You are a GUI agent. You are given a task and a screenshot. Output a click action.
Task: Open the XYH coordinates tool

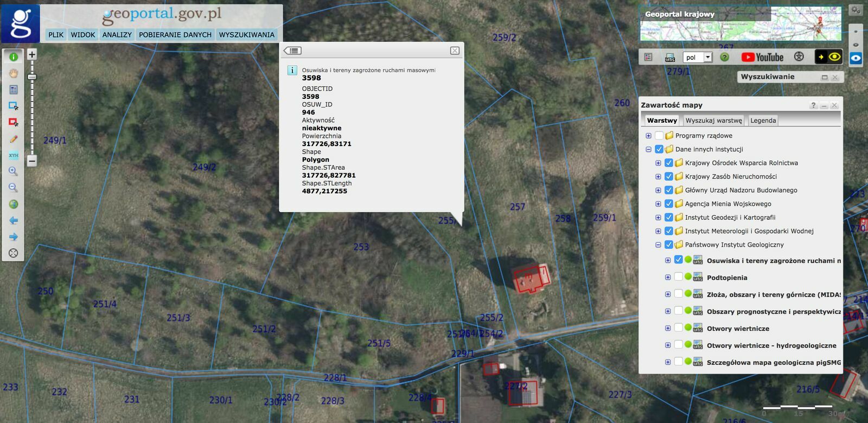(14, 155)
